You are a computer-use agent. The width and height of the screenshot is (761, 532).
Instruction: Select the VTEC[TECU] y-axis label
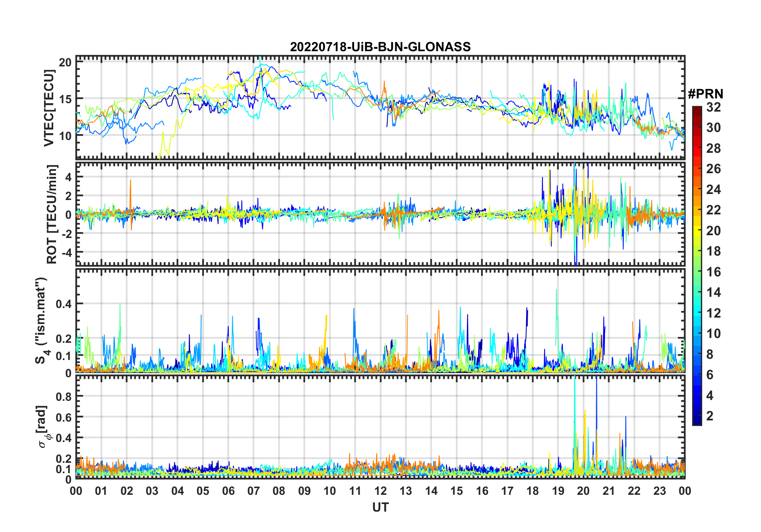(x=49, y=108)
